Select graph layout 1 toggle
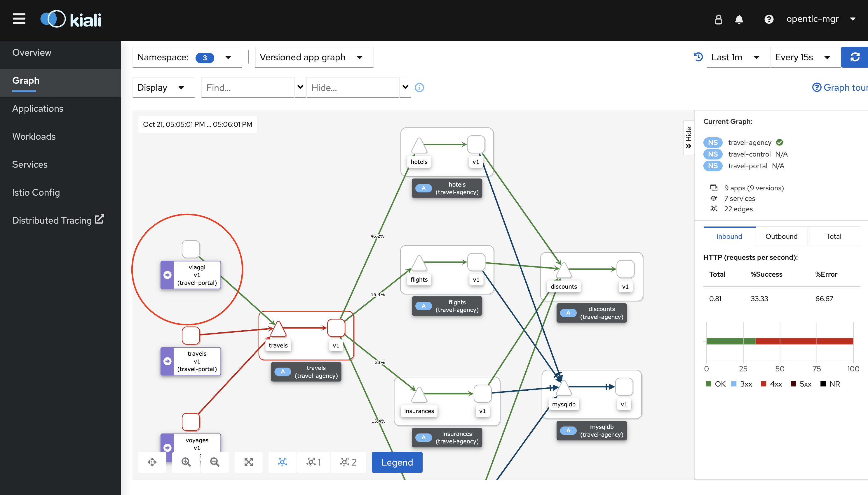The image size is (868, 495). 313,462
